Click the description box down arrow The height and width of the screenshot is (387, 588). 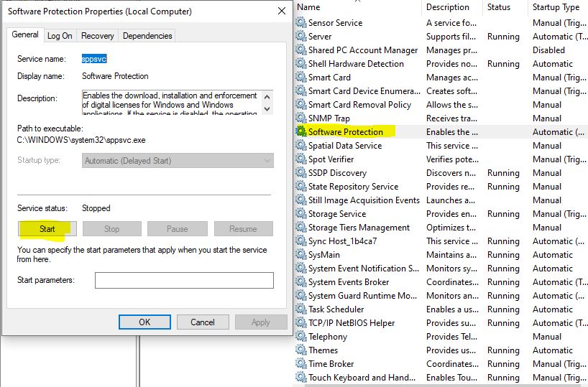pos(267,108)
